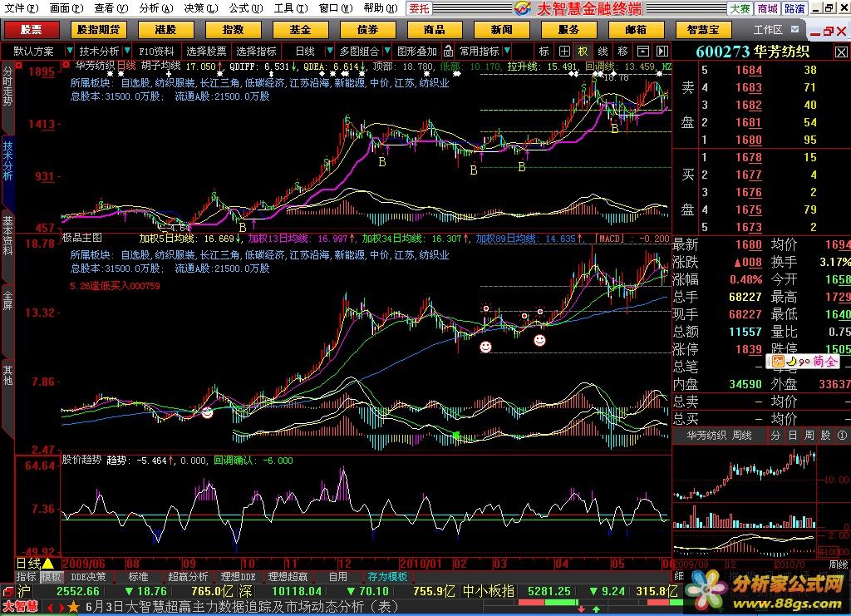Toggle the 线 drawing line button

pos(603,51)
